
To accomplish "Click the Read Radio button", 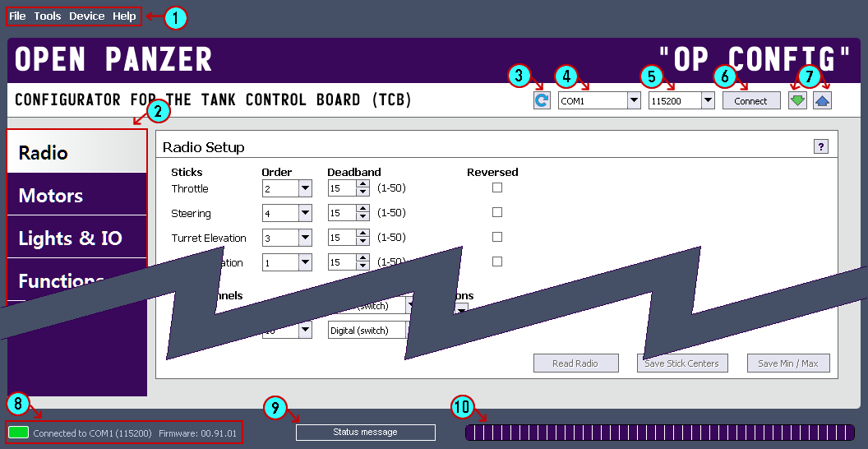I will [x=575, y=363].
